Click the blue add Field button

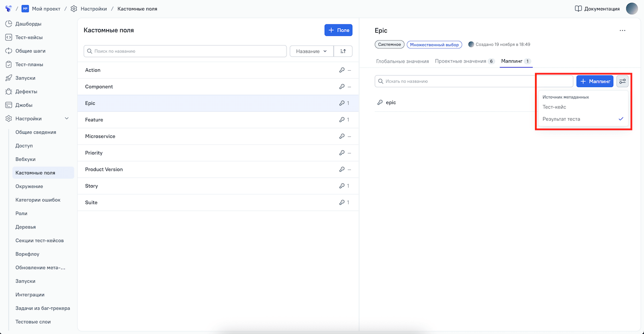click(338, 30)
